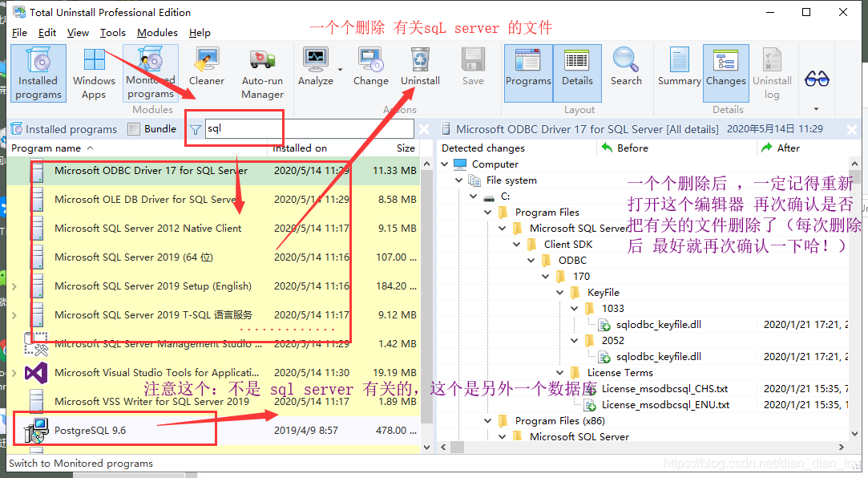Viewport: 868px width, 478px height.
Task: Launch the Cleaner tool
Action: click(x=207, y=67)
